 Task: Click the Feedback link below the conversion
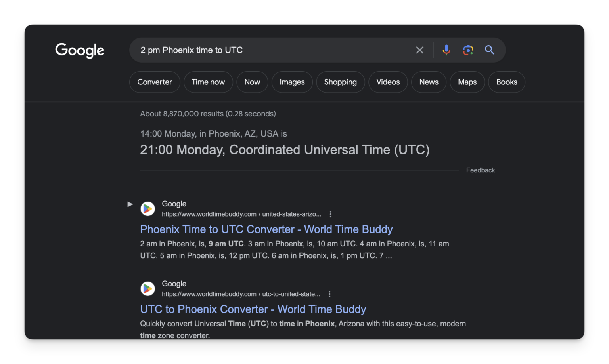481,170
